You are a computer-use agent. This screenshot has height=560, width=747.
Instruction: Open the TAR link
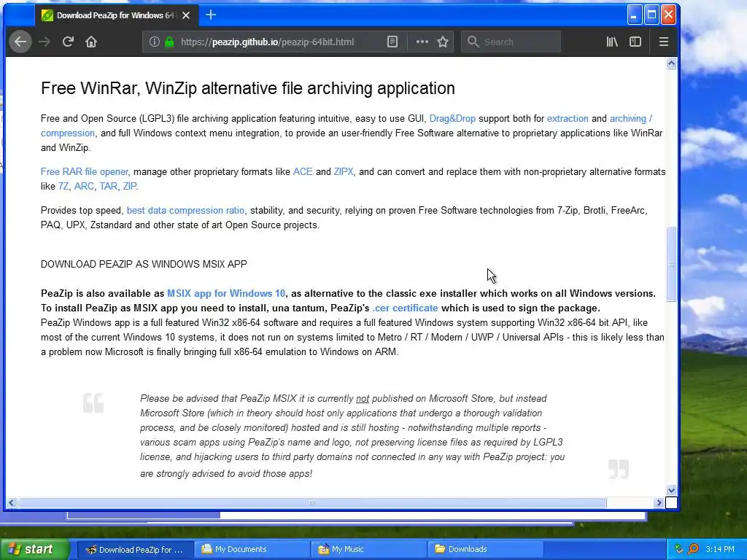tap(108, 186)
